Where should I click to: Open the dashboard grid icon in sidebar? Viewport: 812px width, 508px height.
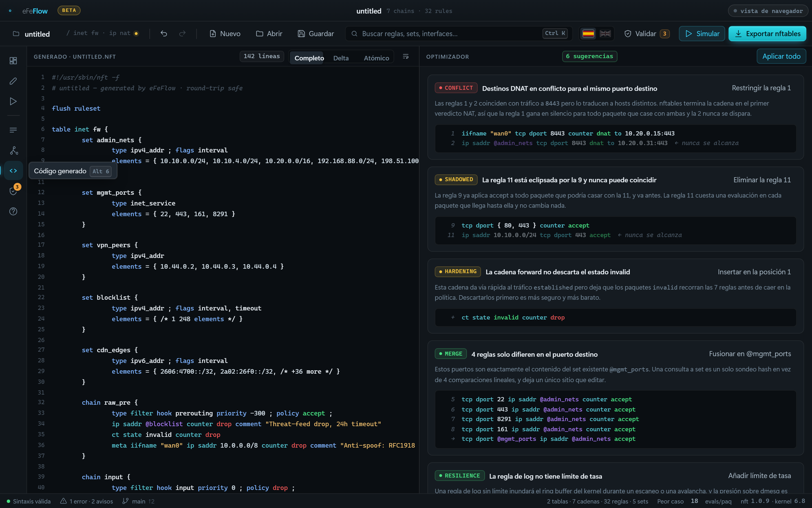point(13,60)
